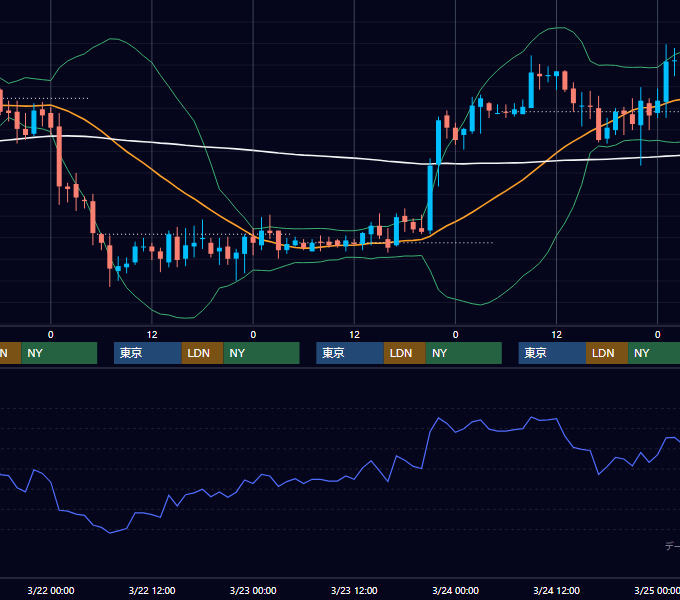Viewport: 680px width, 600px height.
Task: Click the LDN session block on 3/23
Action: tap(405, 353)
